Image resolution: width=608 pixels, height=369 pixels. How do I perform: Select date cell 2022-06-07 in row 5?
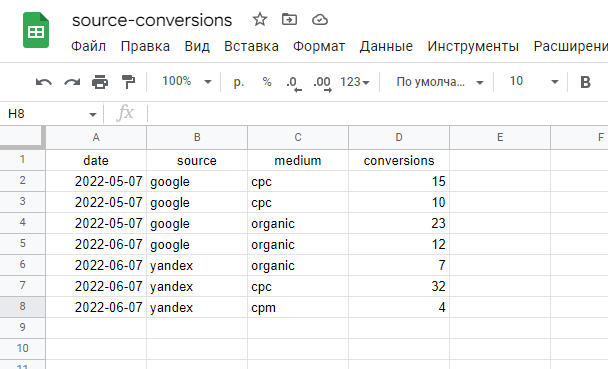[96, 244]
